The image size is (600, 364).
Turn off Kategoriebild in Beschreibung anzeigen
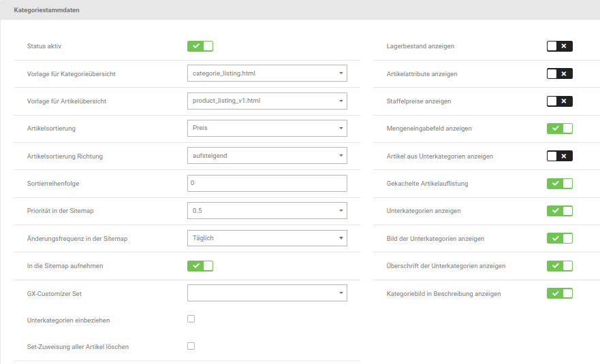tap(559, 293)
